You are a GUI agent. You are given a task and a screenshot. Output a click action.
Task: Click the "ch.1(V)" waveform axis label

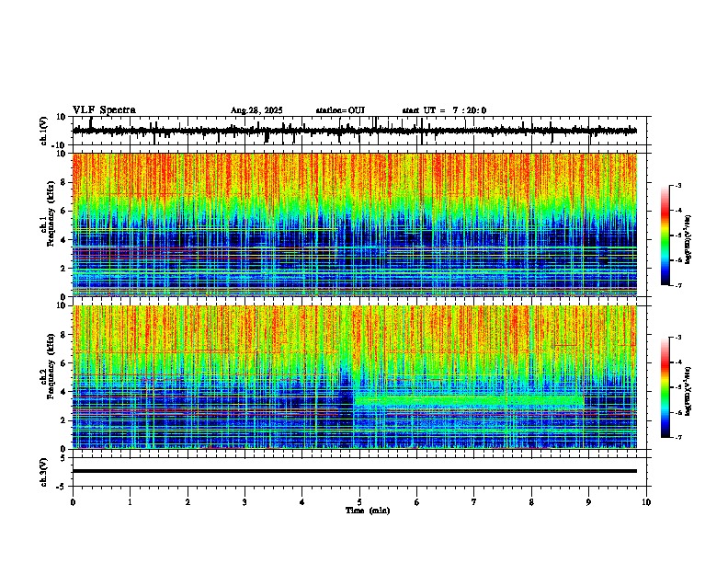pos(44,131)
